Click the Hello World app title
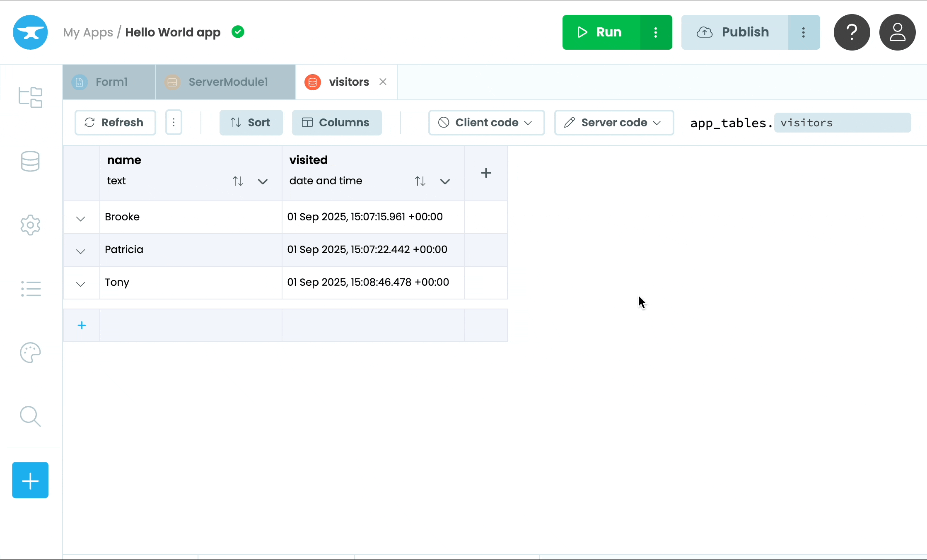This screenshot has height=560, width=927. (173, 32)
